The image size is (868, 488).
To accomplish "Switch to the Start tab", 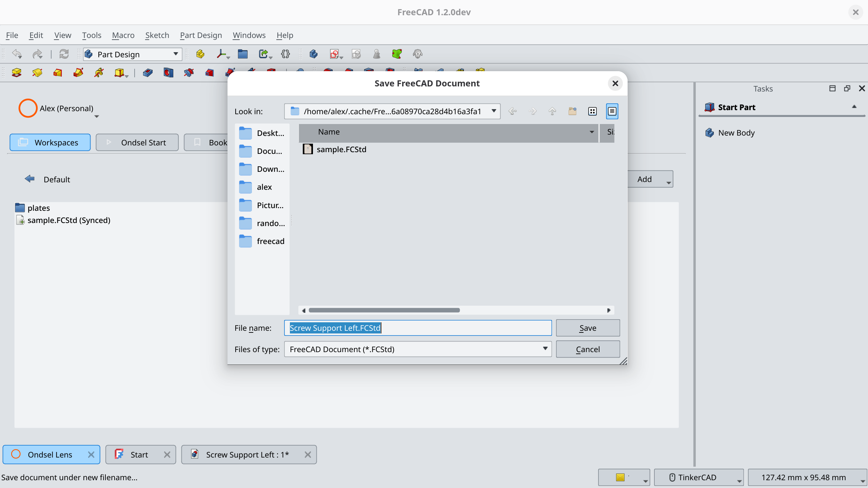I will coord(139,454).
